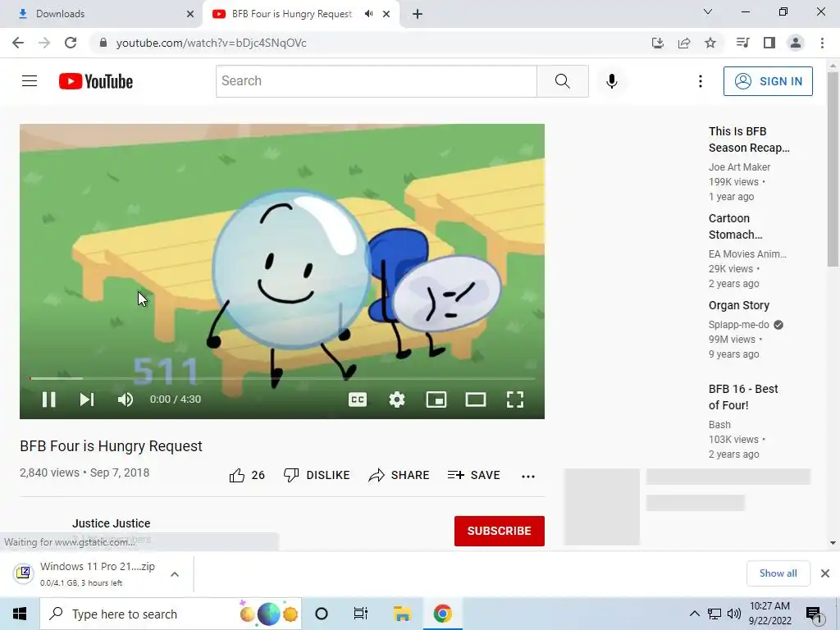840x630 pixels.
Task: Open media controls toolbar icon
Action: pos(742,43)
